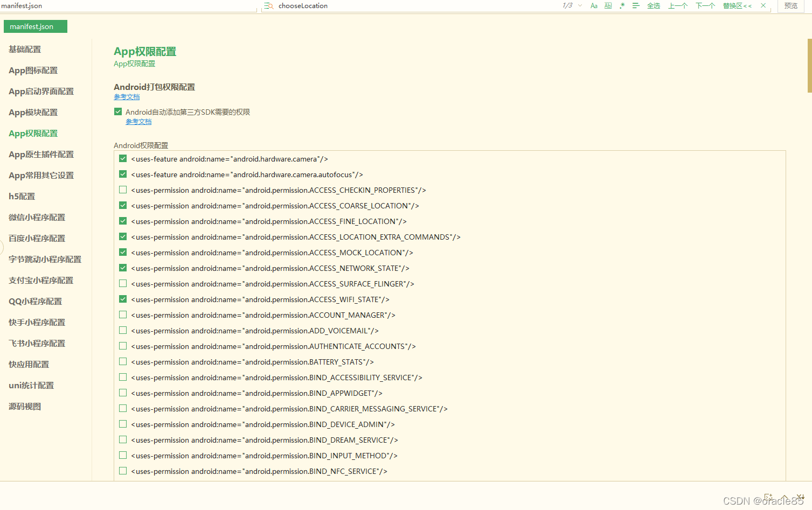The image size is (812, 510).
Task: Click the vertical scrollbar thumb on the right
Action: (809, 65)
